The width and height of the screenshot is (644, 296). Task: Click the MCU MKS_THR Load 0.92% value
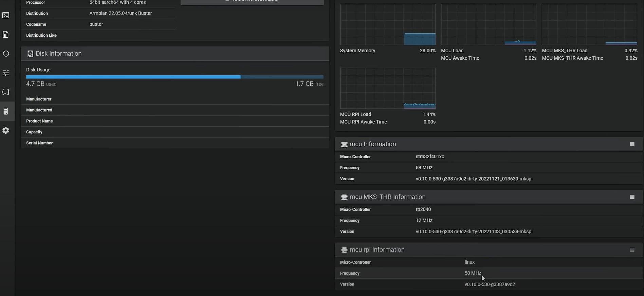tap(631, 51)
